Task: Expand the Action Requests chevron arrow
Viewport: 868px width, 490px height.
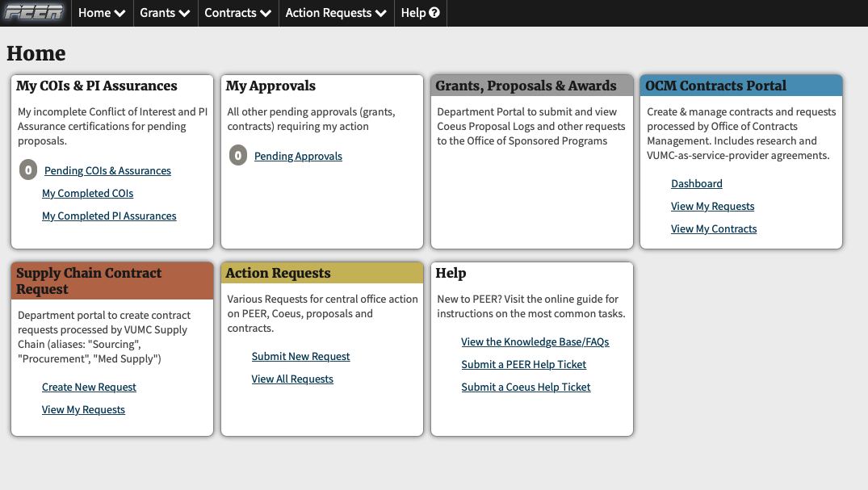Action: [x=381, y=13]
